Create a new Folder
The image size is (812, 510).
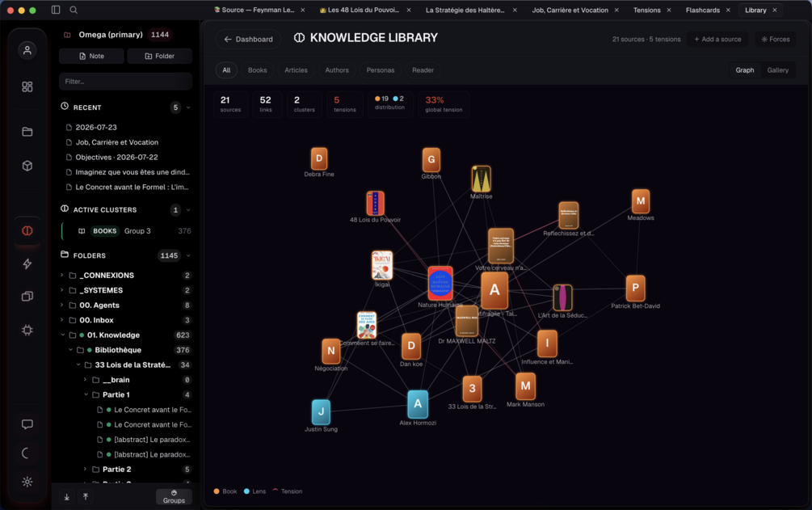click(x=159, y=56)
